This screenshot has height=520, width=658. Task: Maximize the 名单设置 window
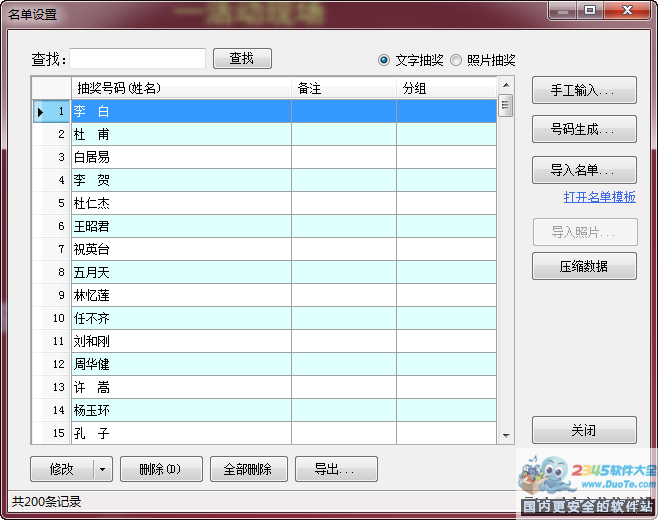pos(590,10)
